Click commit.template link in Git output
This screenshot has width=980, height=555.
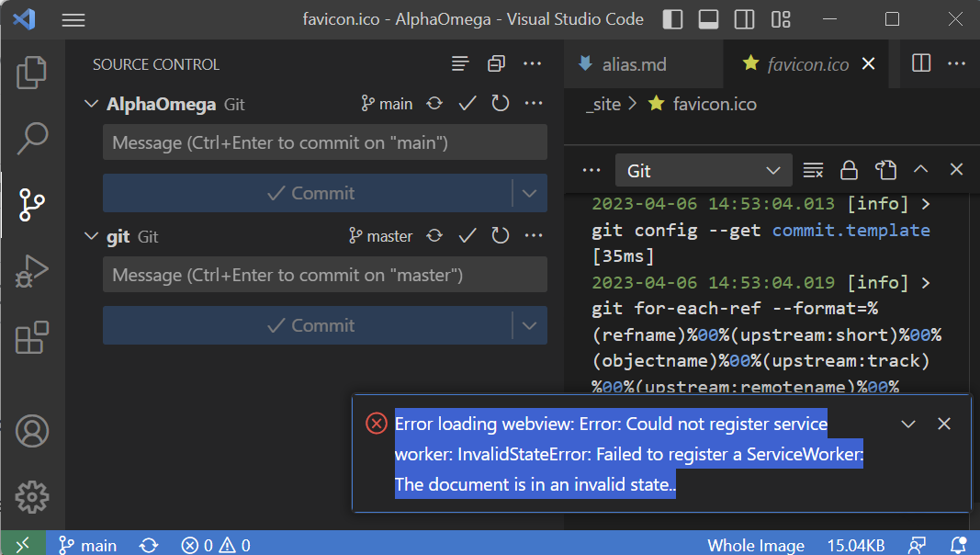point(851,230)
